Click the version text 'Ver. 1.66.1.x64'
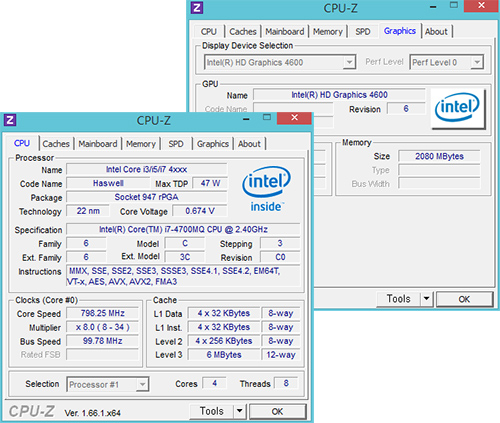500x423 pixels. (93, 413)
